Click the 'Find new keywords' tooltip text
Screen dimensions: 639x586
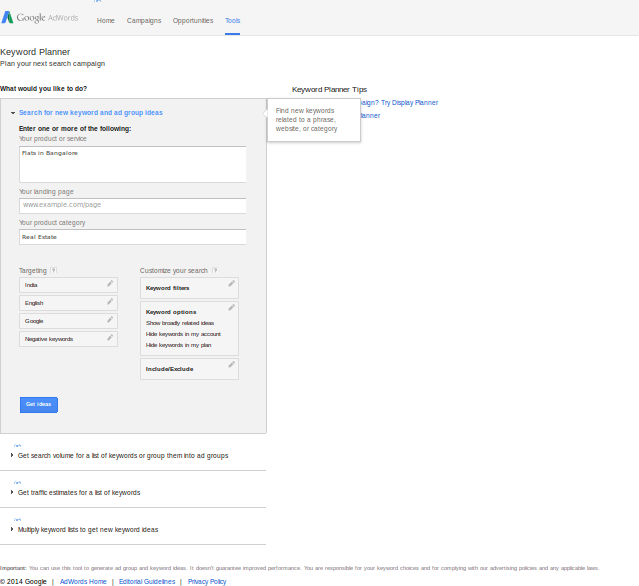pos(306,120)
